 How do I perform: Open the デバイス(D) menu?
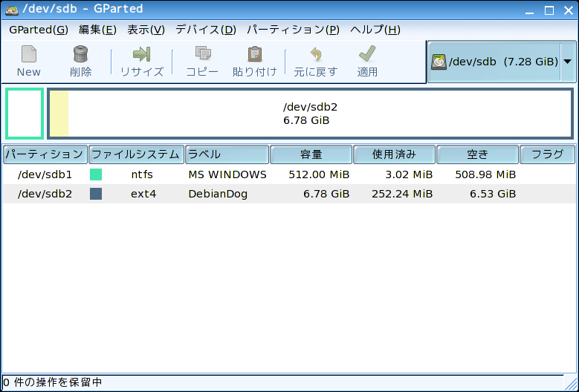pyautogui.click(x=206, y=30)
